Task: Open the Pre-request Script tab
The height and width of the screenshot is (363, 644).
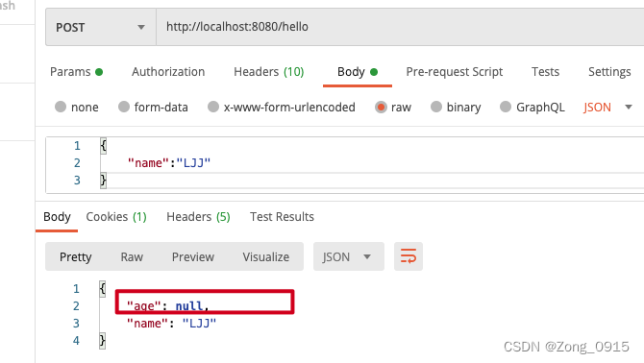Action: click(455, 72)
